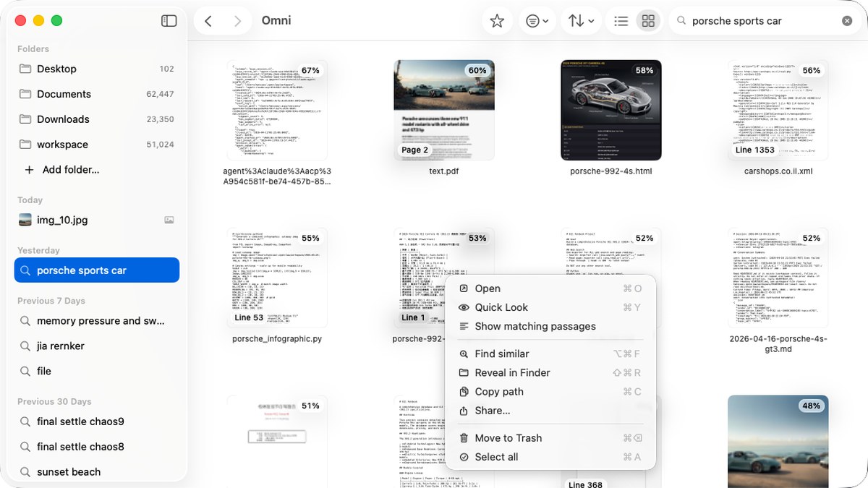Open the img_10.jpg recent item
This screenshot has width=868, height=488.
96,220
